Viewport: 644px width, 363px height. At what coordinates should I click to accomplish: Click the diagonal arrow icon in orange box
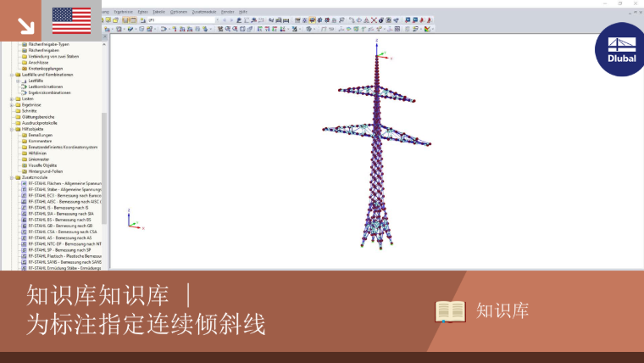click(x=26, y=26)
